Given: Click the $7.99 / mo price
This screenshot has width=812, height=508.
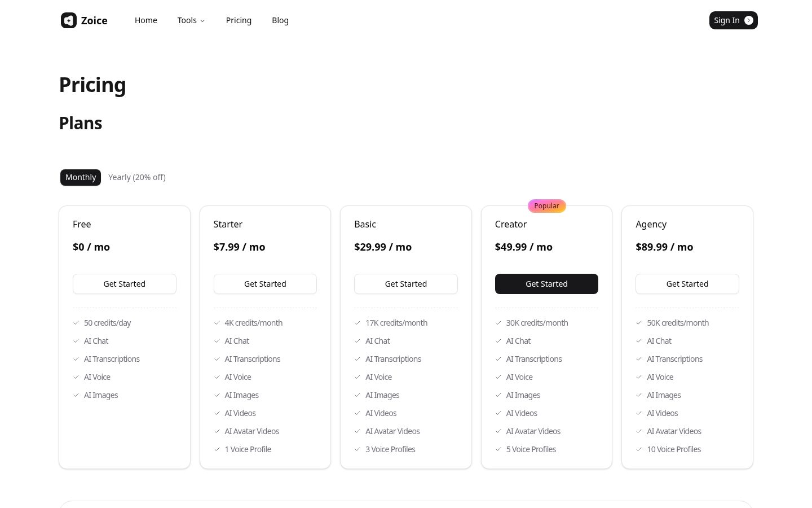Looking at the screenshot, I should (240, 247).
